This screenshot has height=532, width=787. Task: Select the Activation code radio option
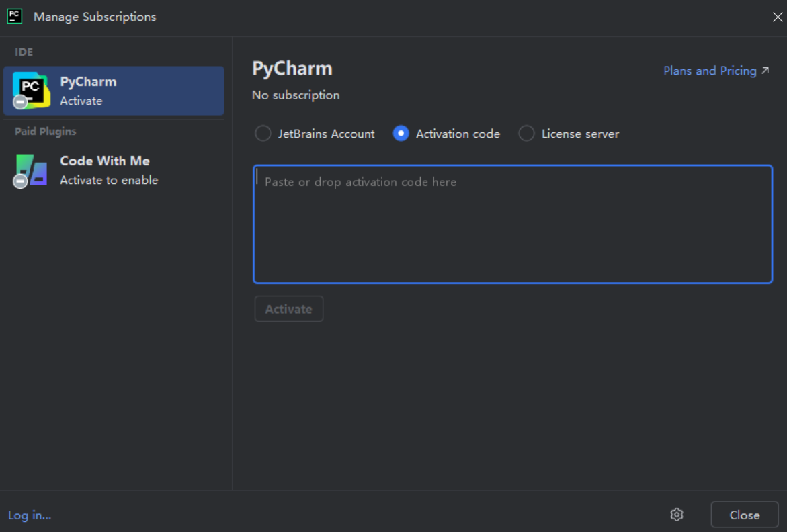pos(401,134)
